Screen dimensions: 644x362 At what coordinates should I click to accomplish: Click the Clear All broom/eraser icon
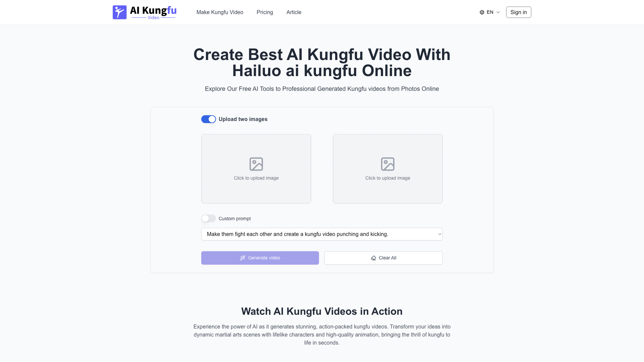pyautogui.click(x=373, y=258)
